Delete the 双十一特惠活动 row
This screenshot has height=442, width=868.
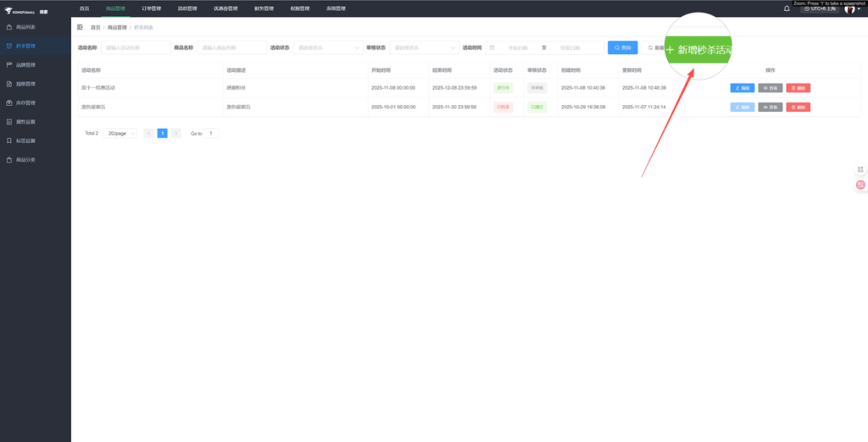798,87
